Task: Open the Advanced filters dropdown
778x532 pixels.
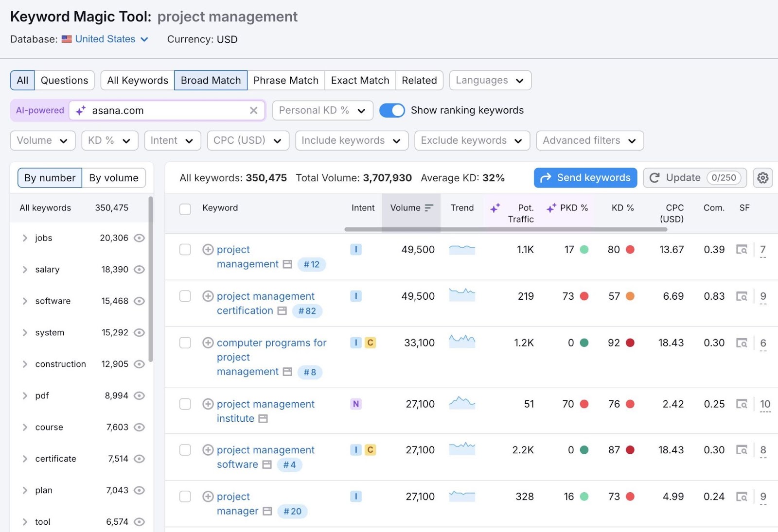Action: [x=589, y=140]
